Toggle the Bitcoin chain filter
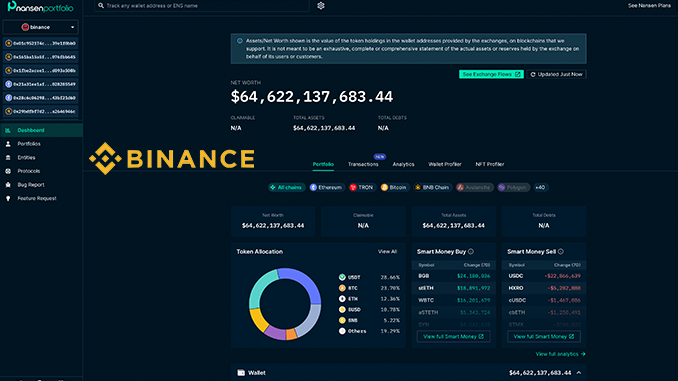Screen dimensions: 678x381 tap(394, 187)
